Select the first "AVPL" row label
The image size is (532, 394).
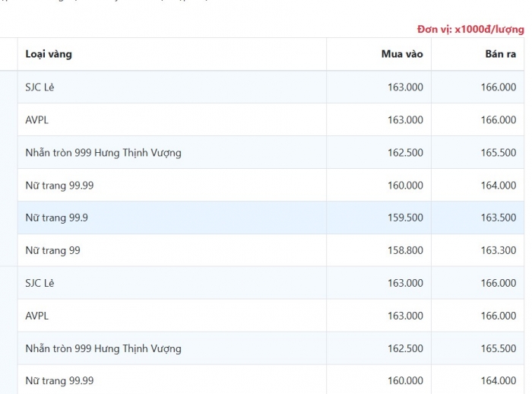pyautogui.click(x=37, y=120)
